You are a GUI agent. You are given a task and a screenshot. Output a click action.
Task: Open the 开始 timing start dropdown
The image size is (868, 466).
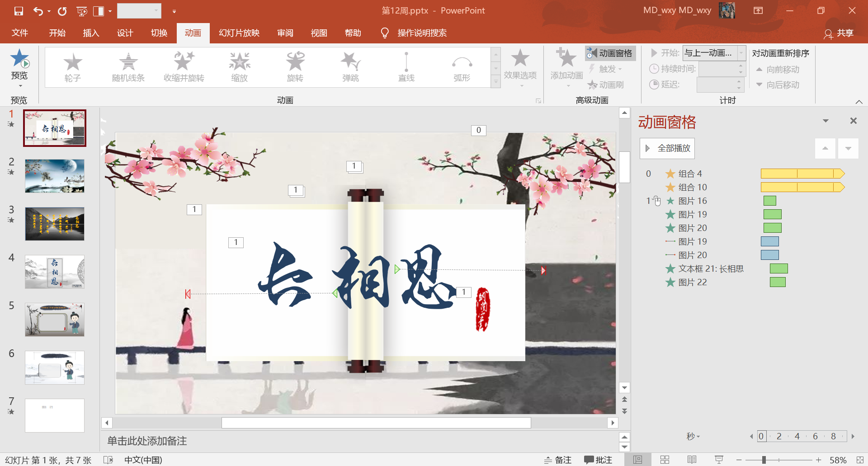pyautogui.click(x=741, y=53)
